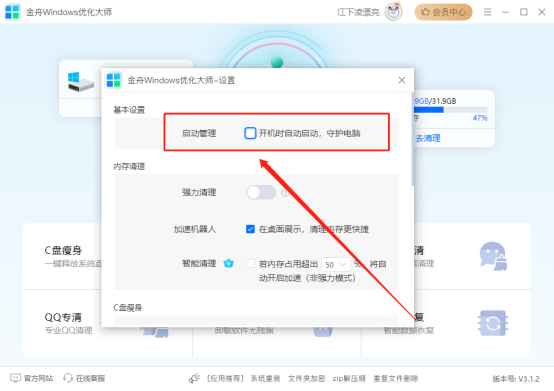Click the app recommendation party icon

coord(194,379)
